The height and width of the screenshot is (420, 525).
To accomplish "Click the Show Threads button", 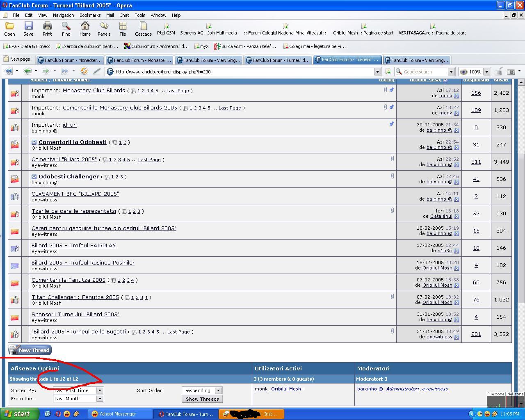I will coord(202,399).
